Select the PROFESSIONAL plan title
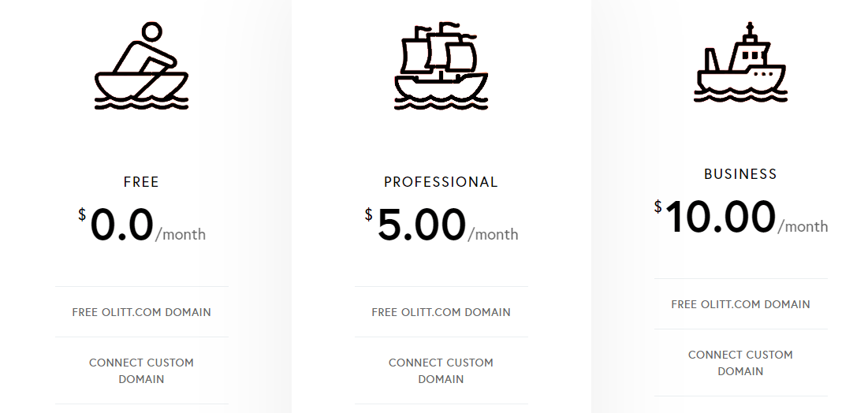 pos(441,182)
